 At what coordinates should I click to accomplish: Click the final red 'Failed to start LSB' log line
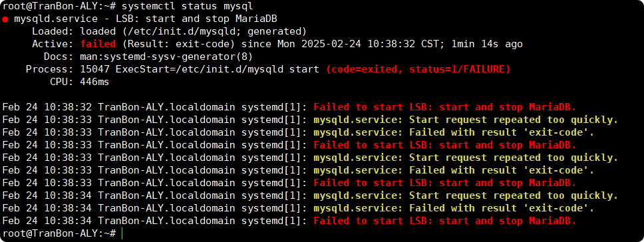tap(445, 221)
